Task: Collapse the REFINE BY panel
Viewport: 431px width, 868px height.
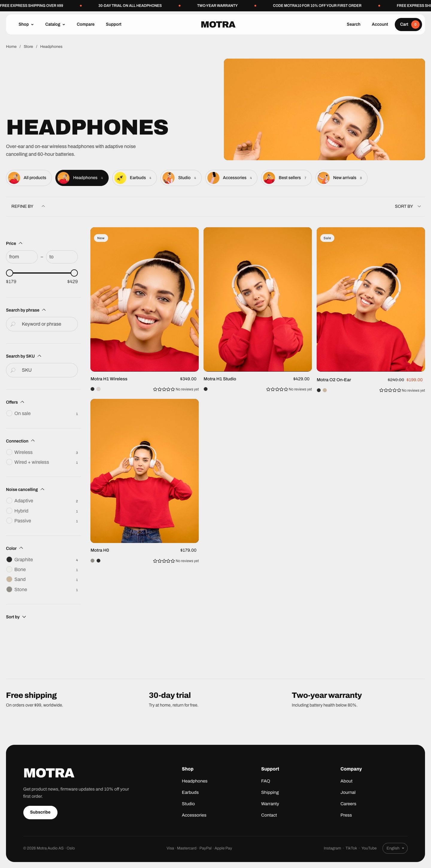Action: [x=28, y=206]
